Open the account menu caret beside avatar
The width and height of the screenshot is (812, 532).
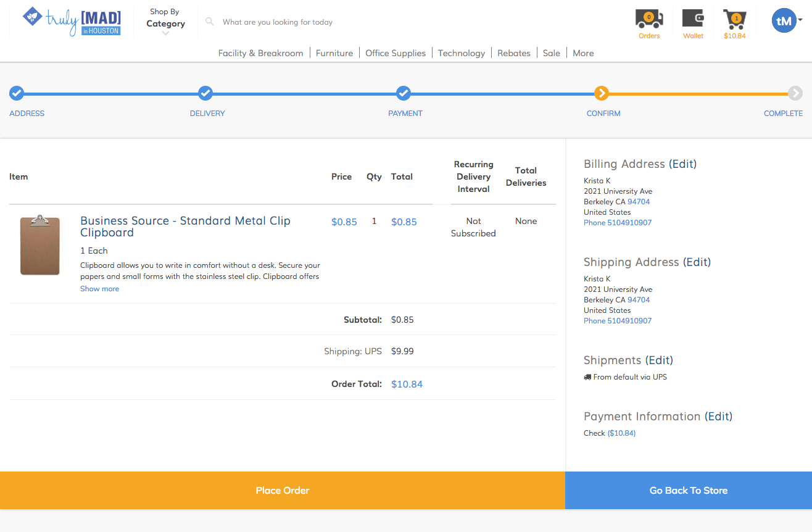(800, 20)
